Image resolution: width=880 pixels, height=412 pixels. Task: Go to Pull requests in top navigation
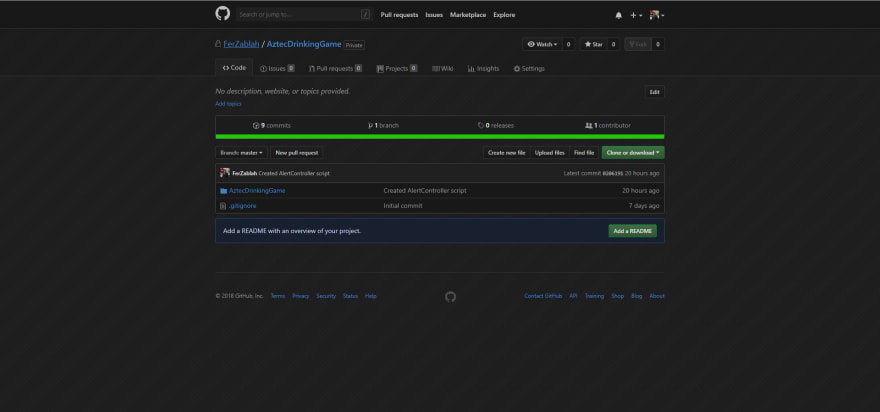tap(399, 15)
